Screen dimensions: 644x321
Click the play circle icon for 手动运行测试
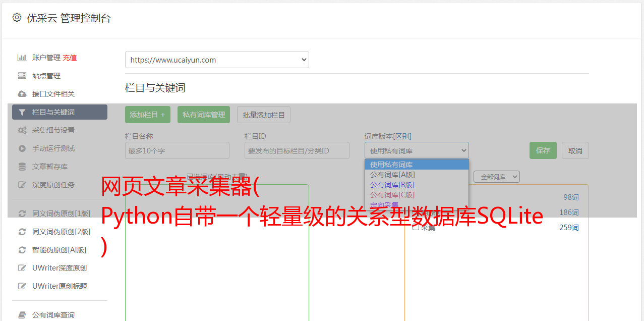click(x=22, y=148)
